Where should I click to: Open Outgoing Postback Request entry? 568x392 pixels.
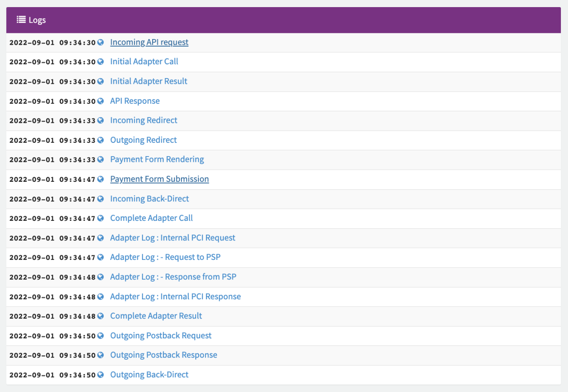(161, 335)
